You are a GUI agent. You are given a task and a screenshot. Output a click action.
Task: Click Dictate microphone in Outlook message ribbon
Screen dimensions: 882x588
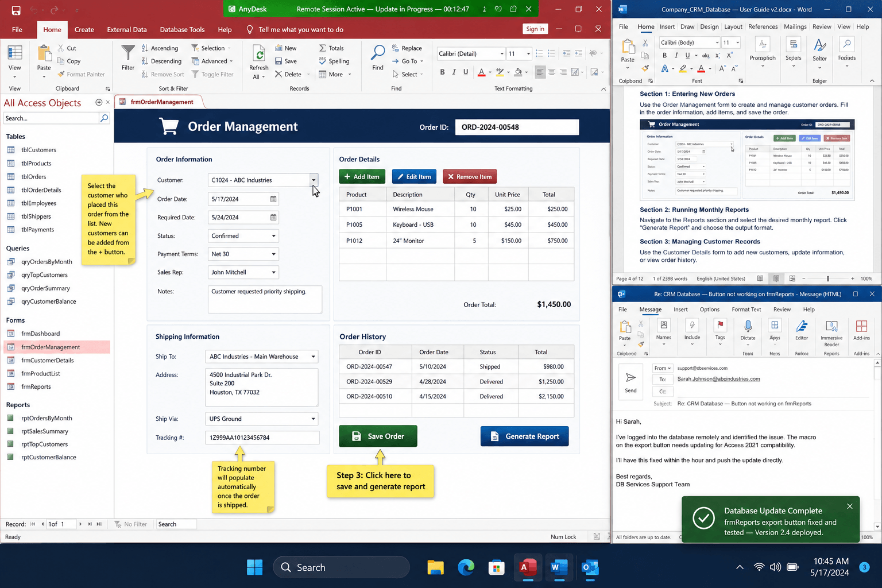coord(748,326)
